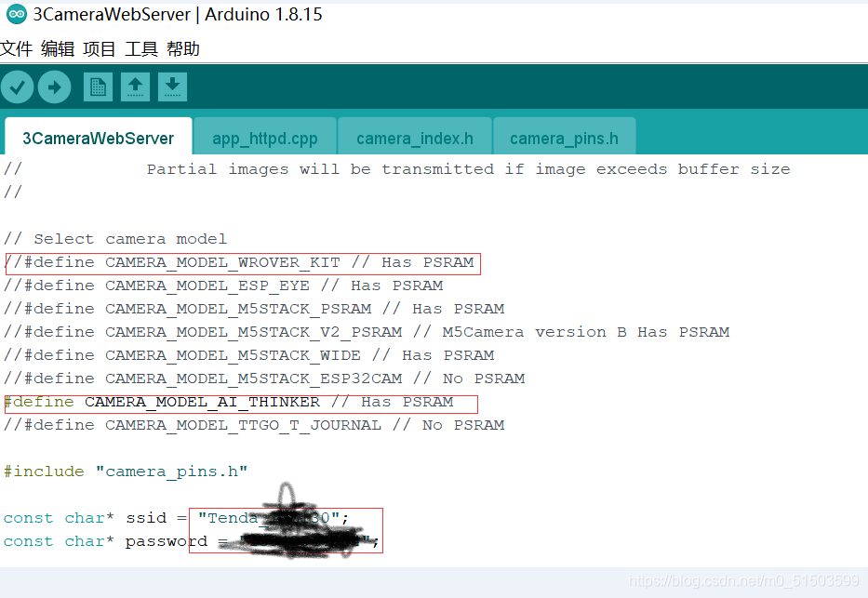This screenshot has height=598, width=868.
Task: Click the Verify (checkmark) button to compile
Action: click(x=17, y=86)
